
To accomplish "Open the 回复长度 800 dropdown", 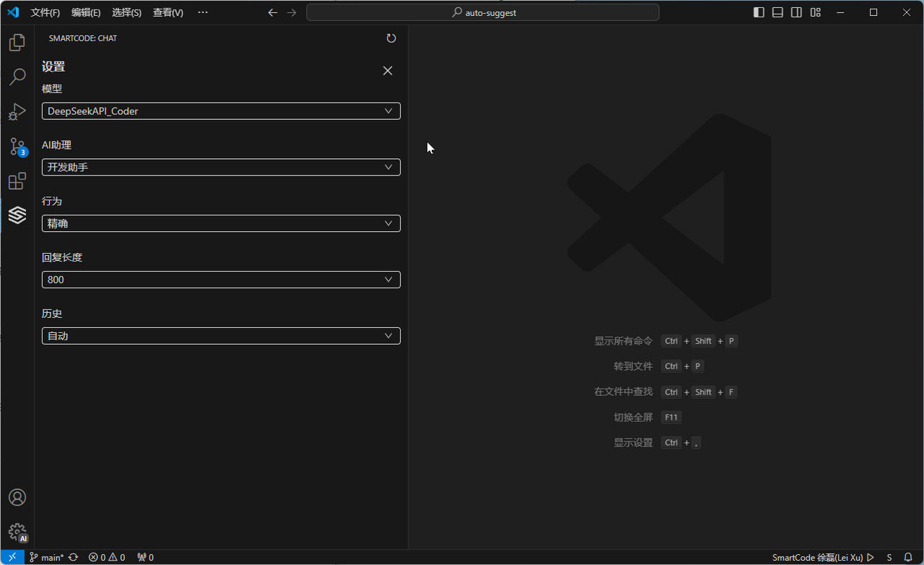I will tap(221, 280).
